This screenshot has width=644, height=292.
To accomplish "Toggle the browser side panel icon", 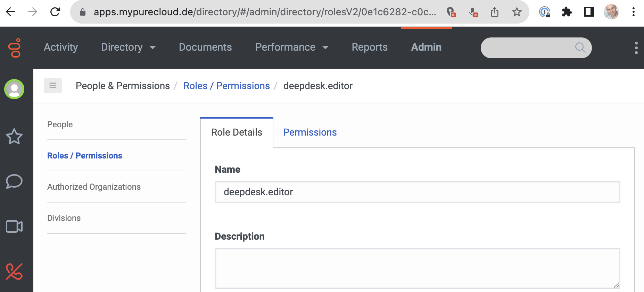I will coord(589,12).
